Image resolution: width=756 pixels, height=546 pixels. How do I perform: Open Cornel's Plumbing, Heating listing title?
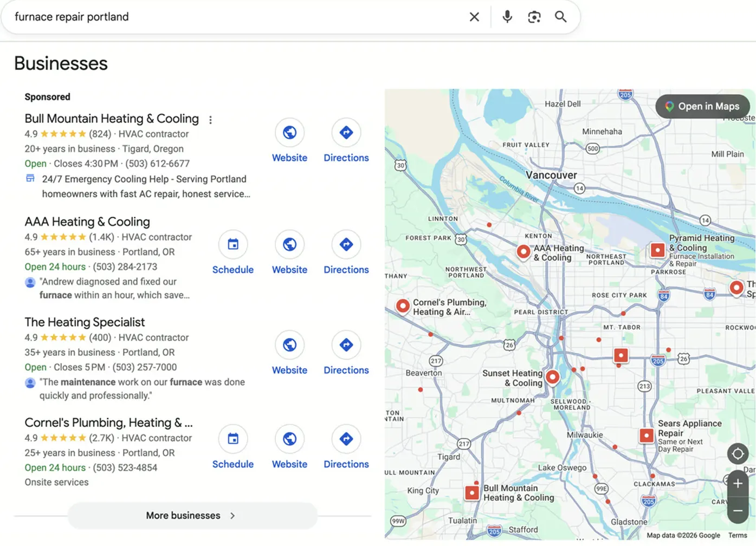pyautogui.click(x=108, y=422)
